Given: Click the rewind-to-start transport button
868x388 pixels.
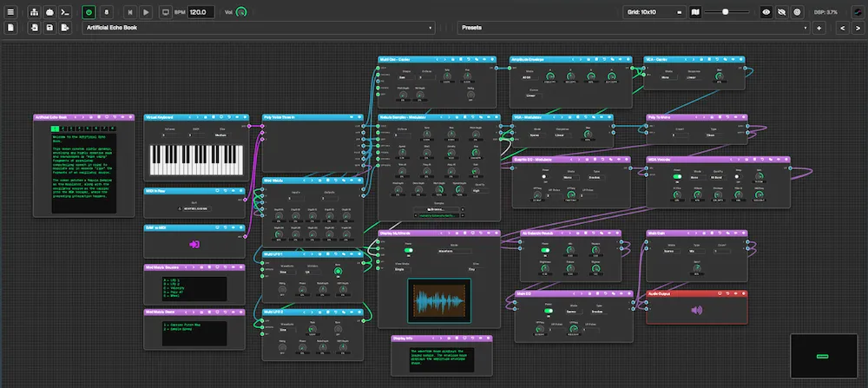Looking at the screenshot, I should point(129,11).
